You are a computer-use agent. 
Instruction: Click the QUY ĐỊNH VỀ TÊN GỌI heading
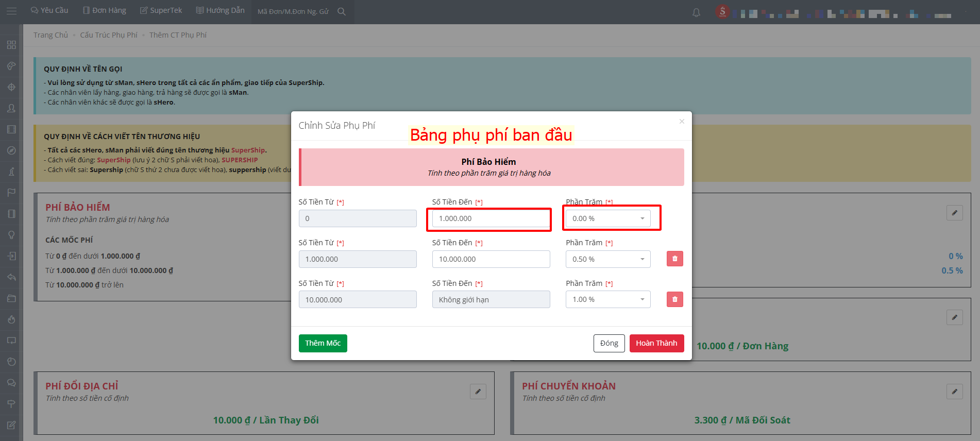83,69
